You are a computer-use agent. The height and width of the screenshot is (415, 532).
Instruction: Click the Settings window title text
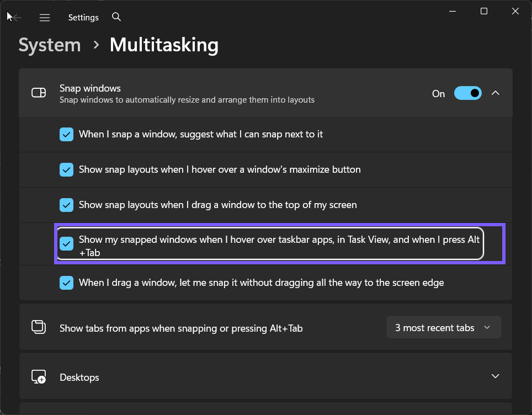click(83, 17)
